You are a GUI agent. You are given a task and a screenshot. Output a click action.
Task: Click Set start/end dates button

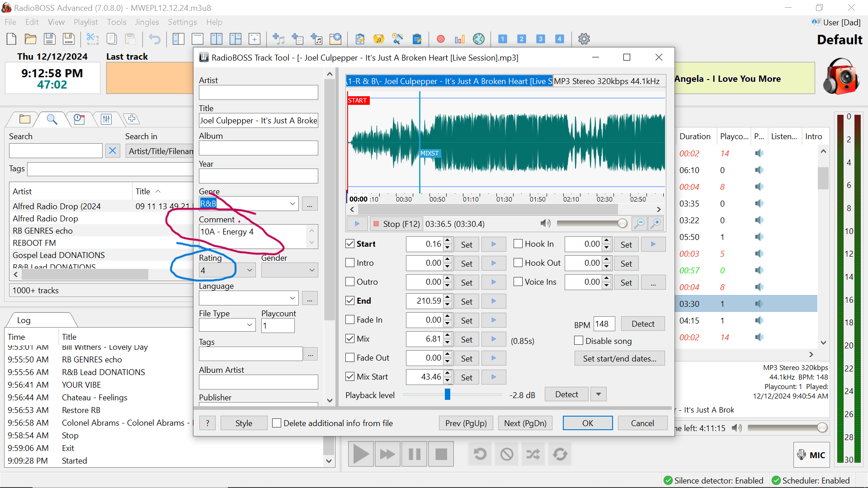[619, 358]
